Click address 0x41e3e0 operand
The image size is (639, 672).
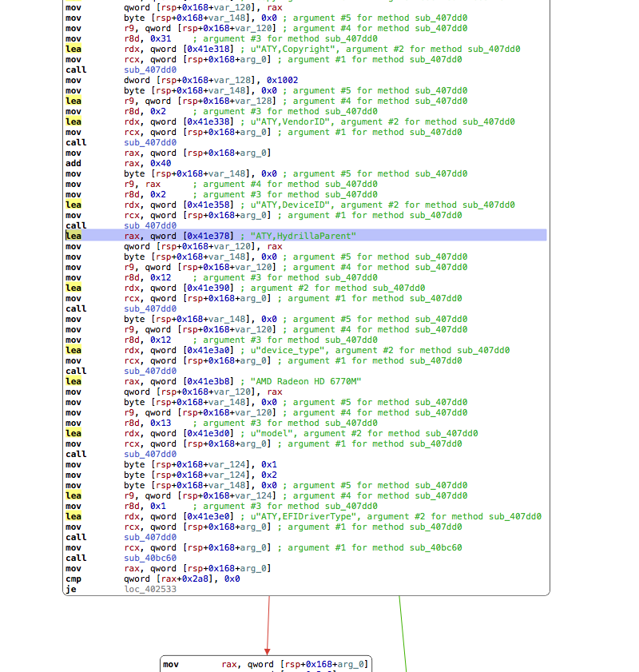point(210,516)
